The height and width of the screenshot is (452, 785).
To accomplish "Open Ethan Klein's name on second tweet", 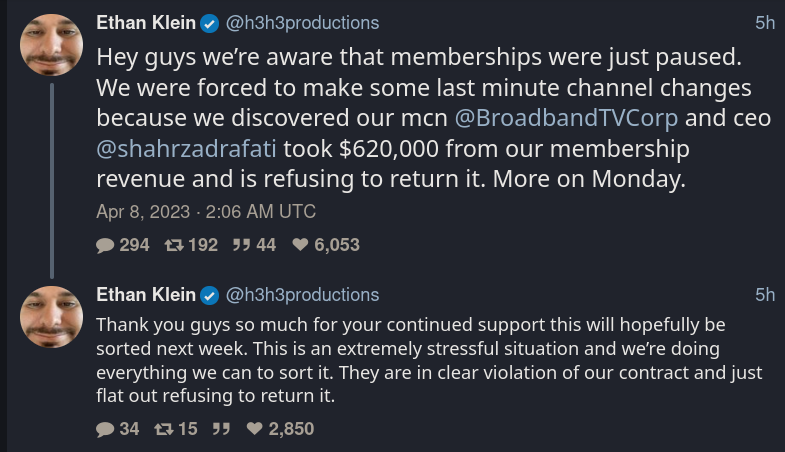I will point(146,295).
